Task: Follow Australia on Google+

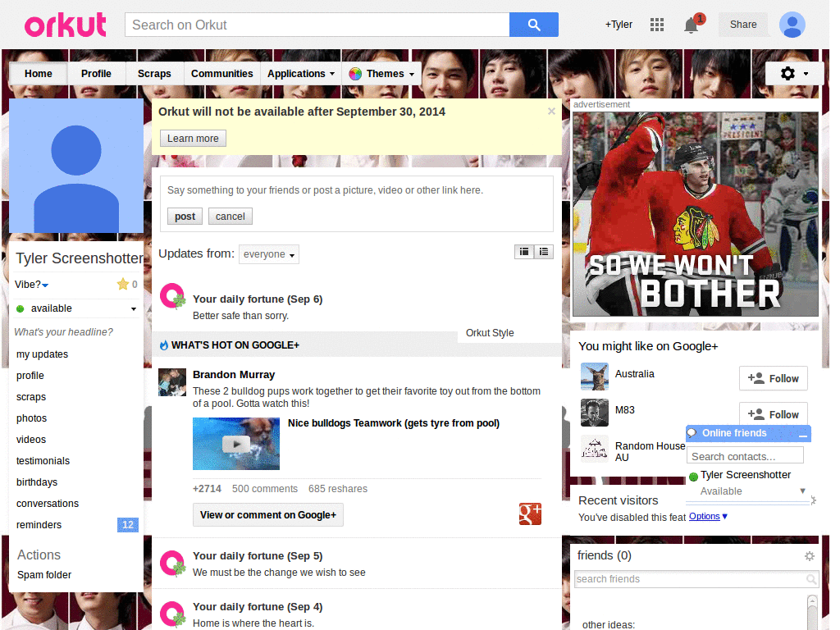Action: click(x=773, y=379)
